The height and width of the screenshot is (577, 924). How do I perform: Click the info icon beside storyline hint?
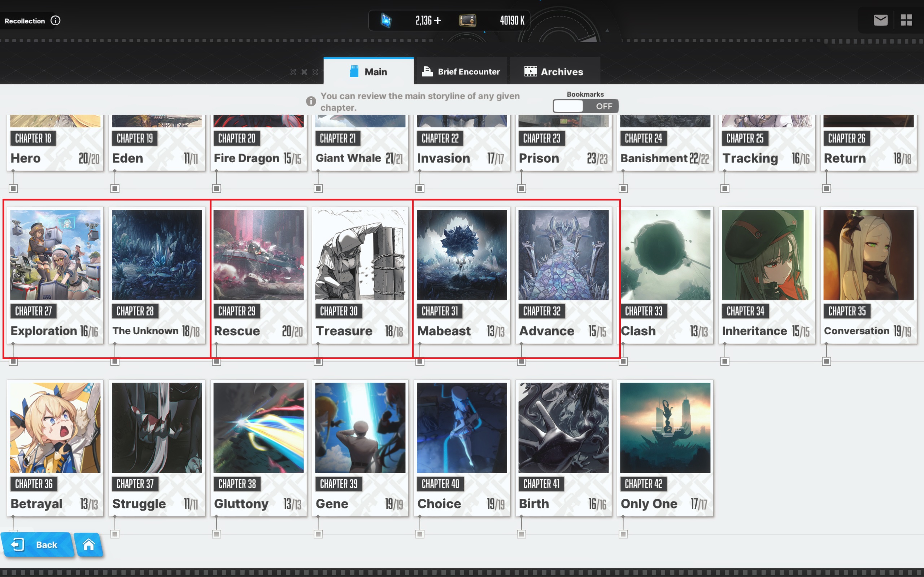tap(311, 101)
